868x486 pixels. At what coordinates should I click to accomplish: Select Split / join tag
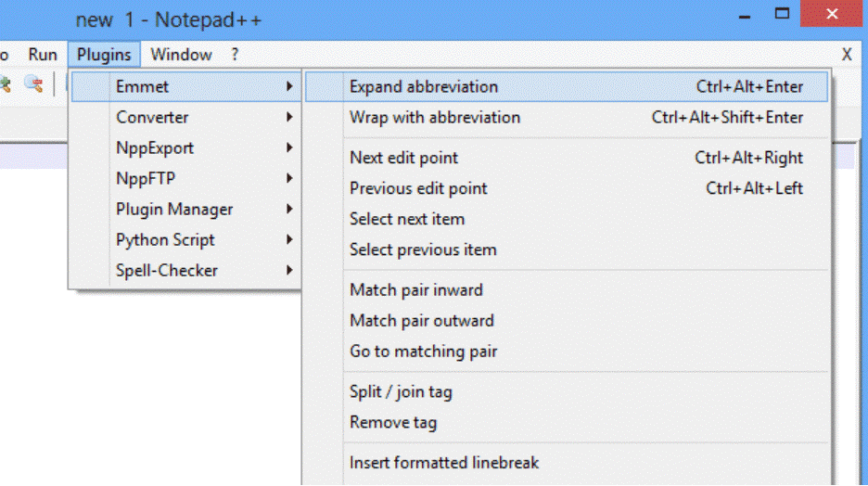click(x=567, y=392)
